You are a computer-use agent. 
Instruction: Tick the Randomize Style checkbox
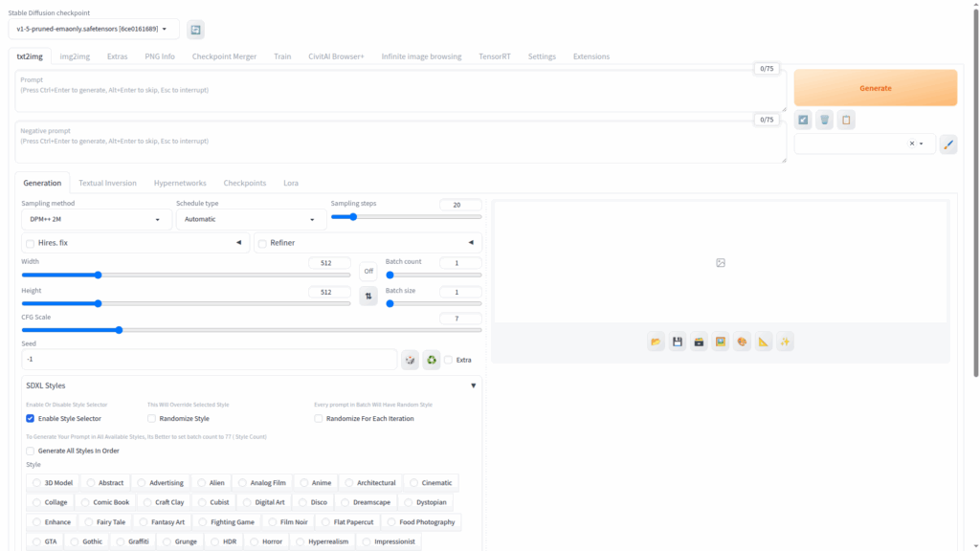pyautogui.click(x=152, y=418)
